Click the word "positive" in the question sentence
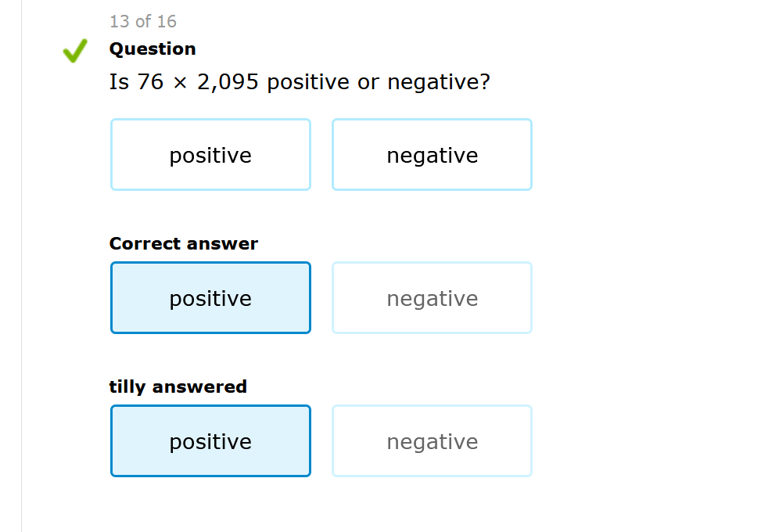 coord(308,82)
